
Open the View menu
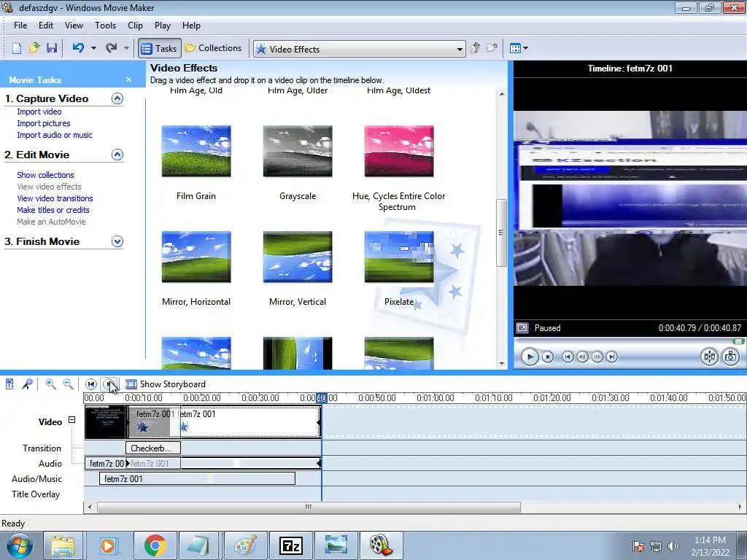(x=74, y=26)
